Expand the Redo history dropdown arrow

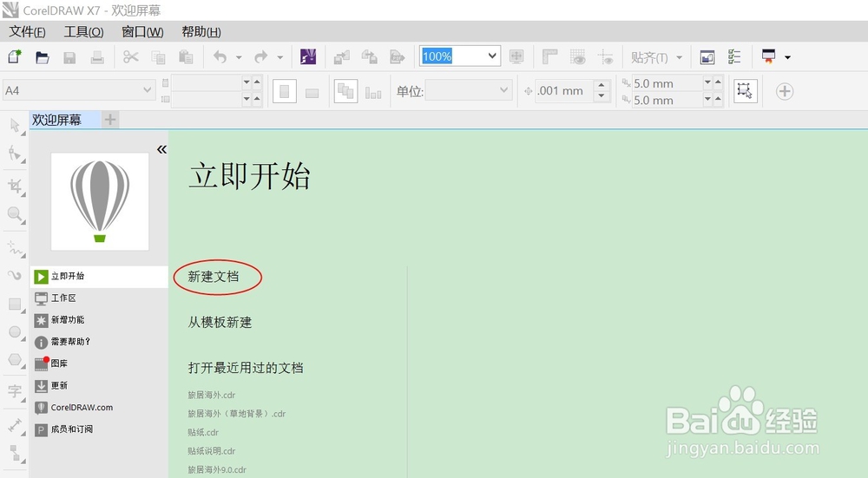coord(280,57)
